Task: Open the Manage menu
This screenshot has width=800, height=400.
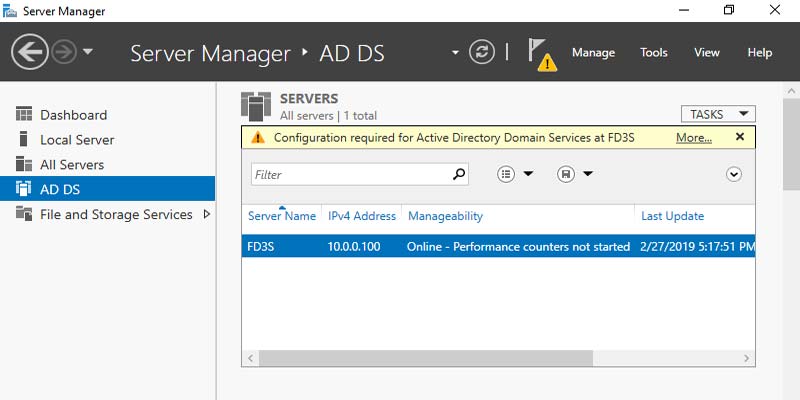Action: tap(593, 52)
